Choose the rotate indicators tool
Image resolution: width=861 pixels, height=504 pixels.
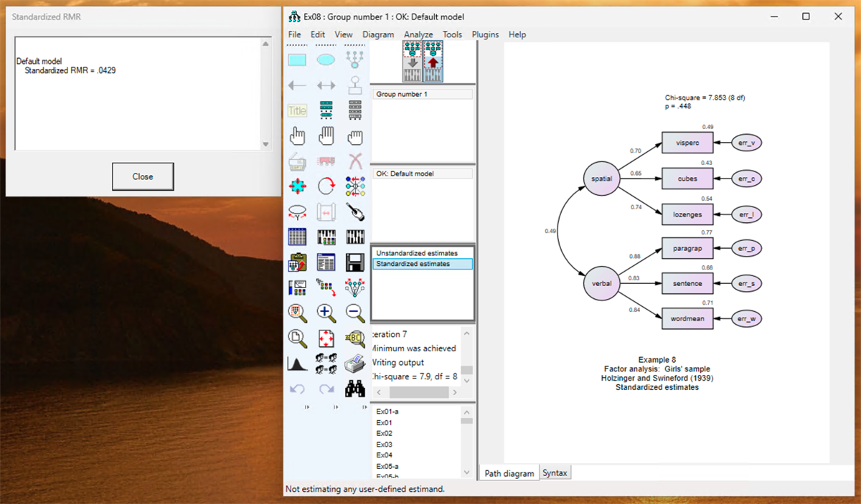(326, 186)
